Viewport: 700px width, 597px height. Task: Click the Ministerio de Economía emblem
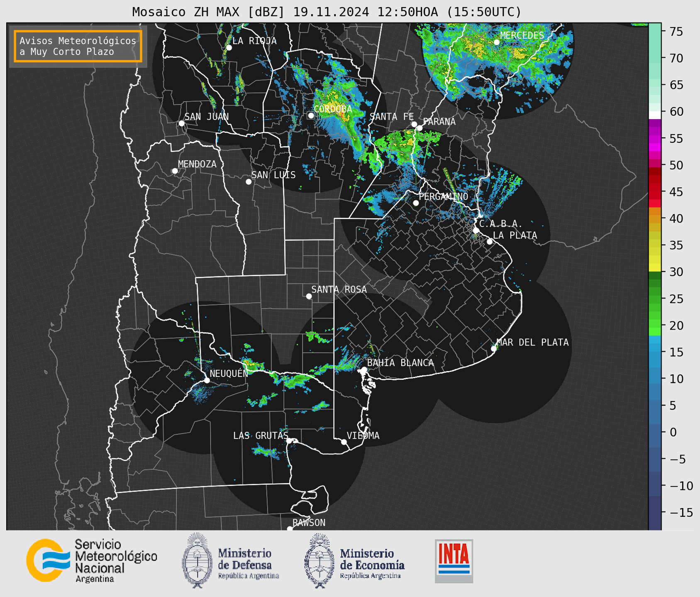(x=319, y=560)
